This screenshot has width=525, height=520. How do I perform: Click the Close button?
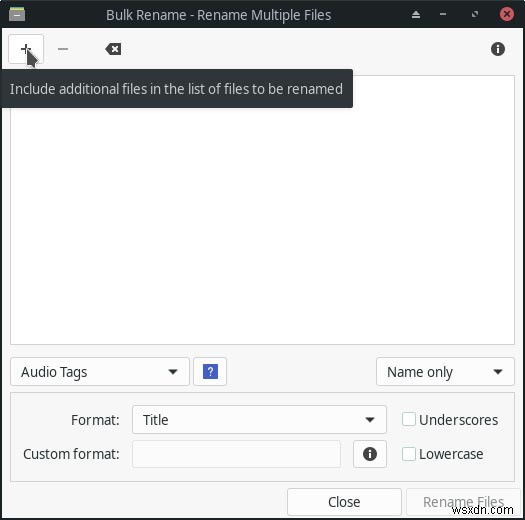click(x=344, y=502)
